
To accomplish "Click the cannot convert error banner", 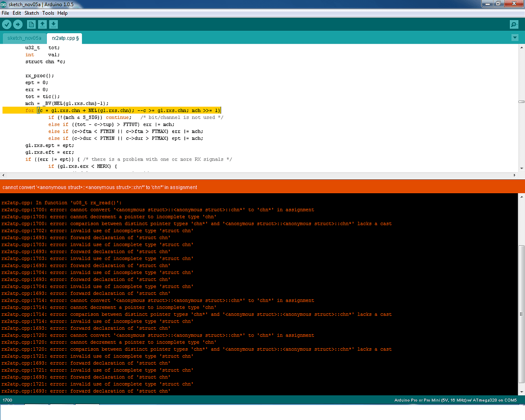I will [100, 187].
